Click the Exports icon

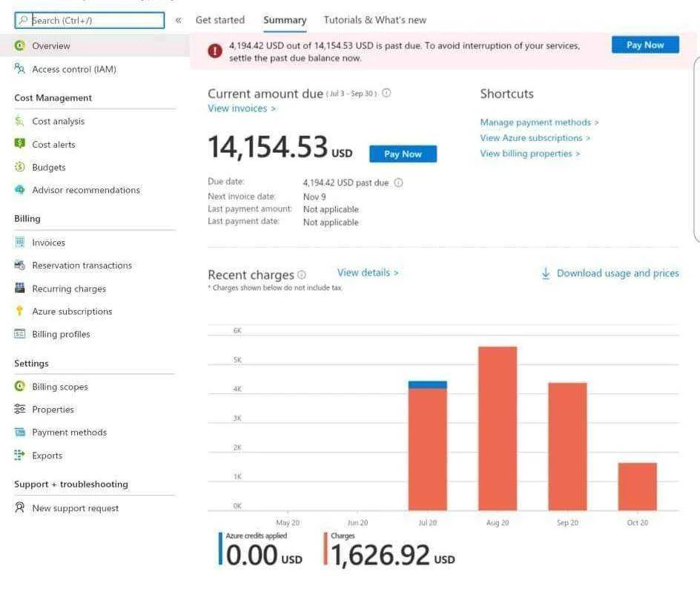click(19, 455)
